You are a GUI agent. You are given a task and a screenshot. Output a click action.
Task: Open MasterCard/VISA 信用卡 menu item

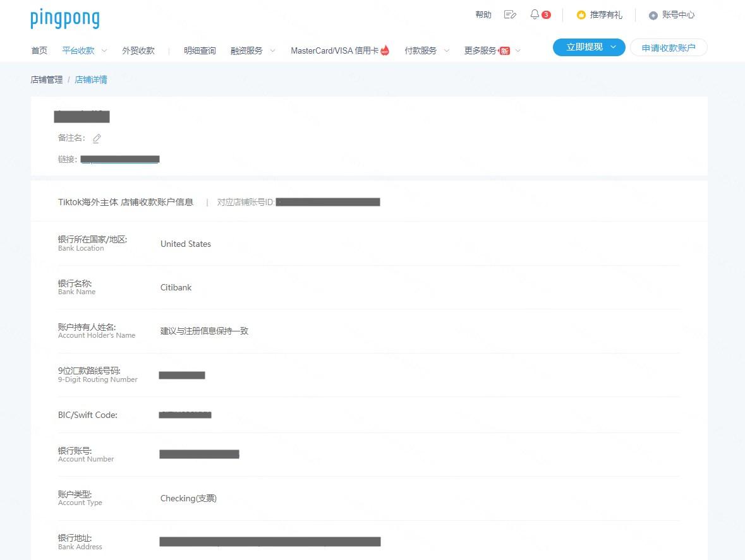[334, 51]
